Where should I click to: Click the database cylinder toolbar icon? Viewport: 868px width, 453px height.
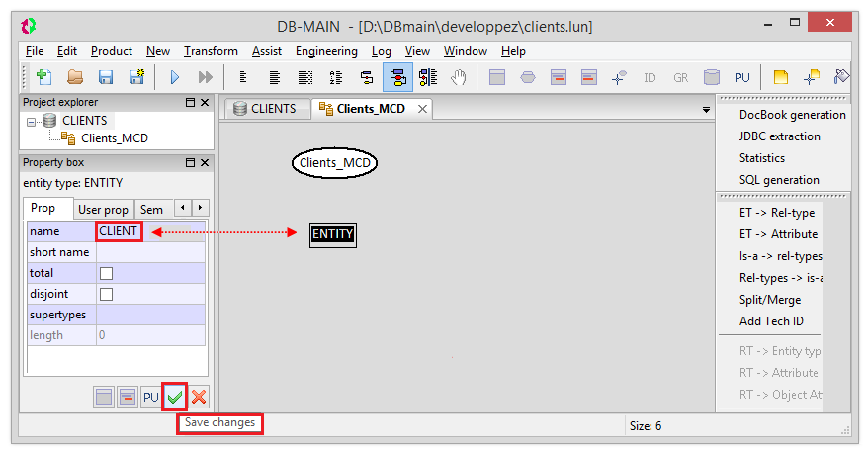[711, 77]
